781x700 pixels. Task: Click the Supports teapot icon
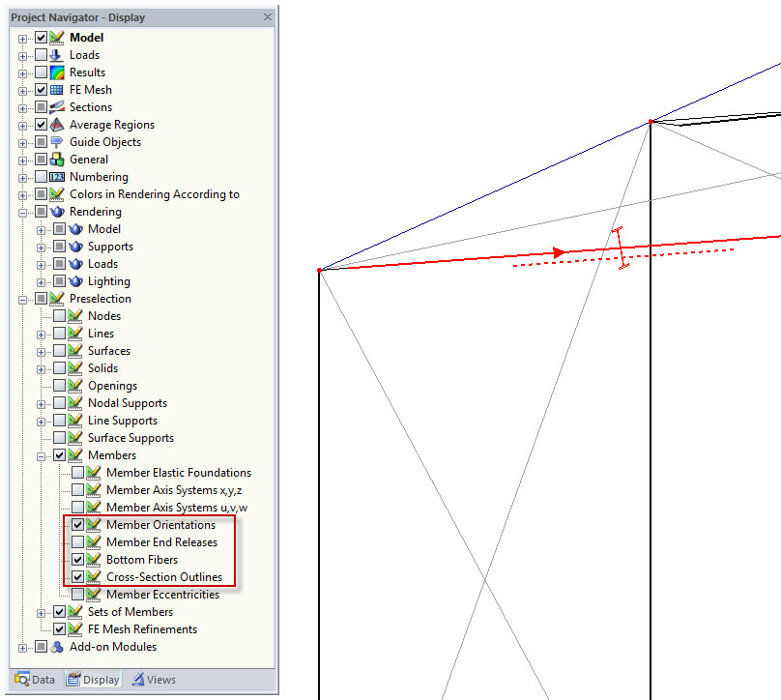tap(75, 247)
